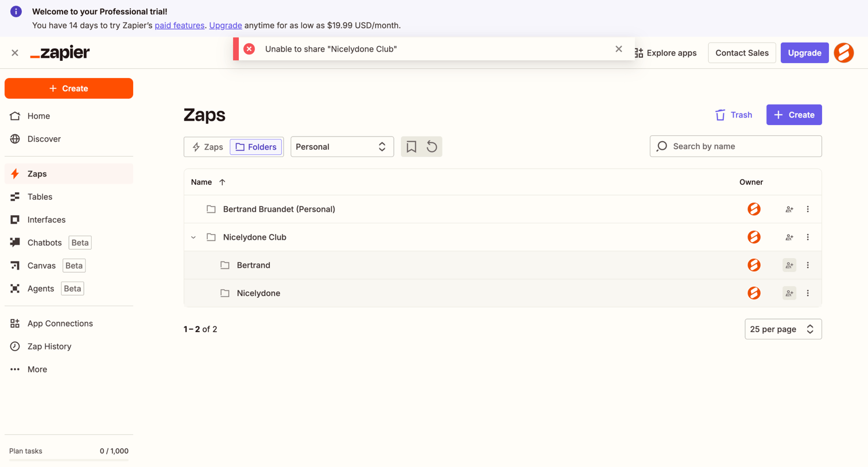Click the orange Create button in the sidebar
Viewport: 868px width, 467px height.
(x=69, y=88)
